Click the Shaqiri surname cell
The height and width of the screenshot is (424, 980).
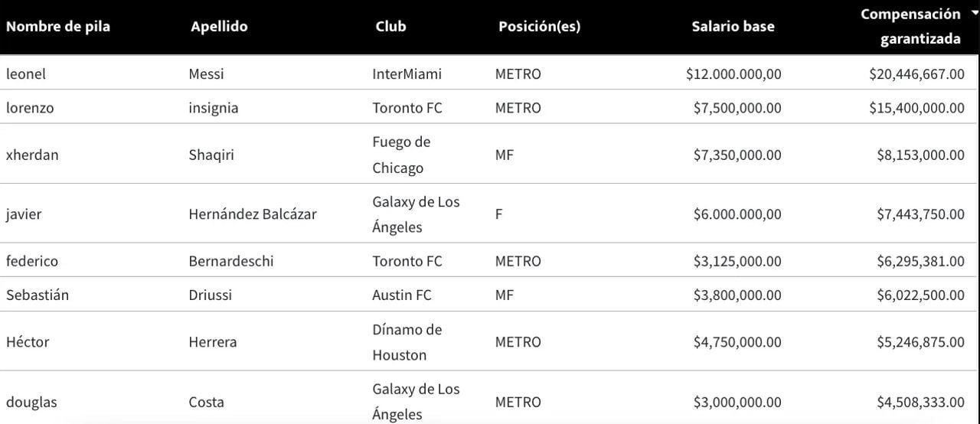tap(211, 155)
